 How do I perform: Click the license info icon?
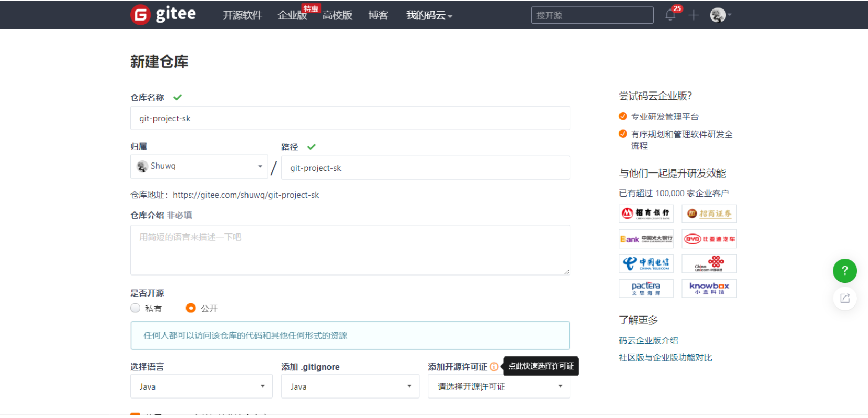click(494, 367)
